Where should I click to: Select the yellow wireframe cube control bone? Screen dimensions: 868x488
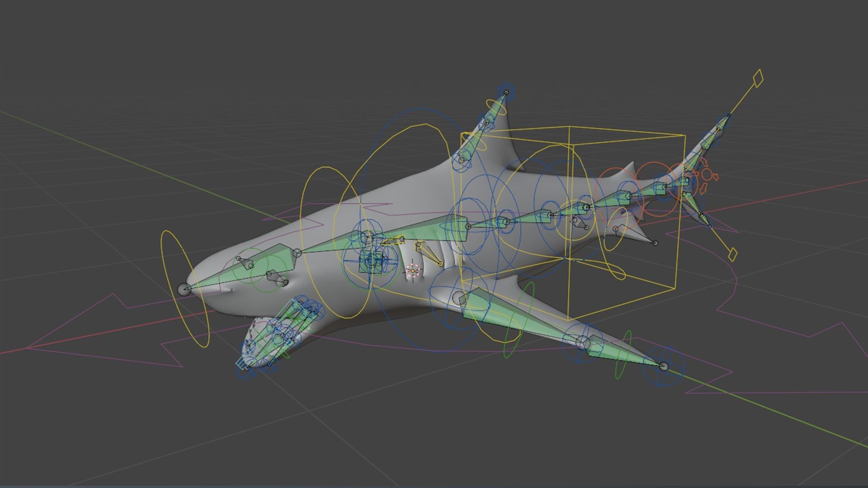[573, 223]
